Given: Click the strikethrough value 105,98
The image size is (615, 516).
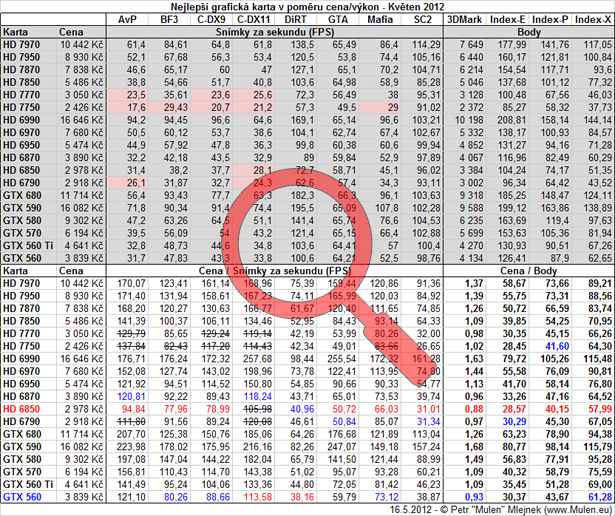Looking at the screenshot, I should click(258, 409).
